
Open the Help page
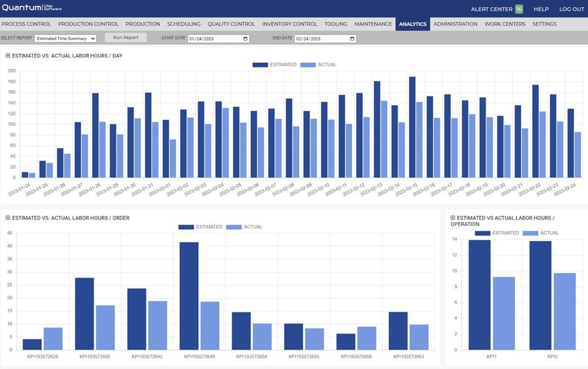click(540, 9)
